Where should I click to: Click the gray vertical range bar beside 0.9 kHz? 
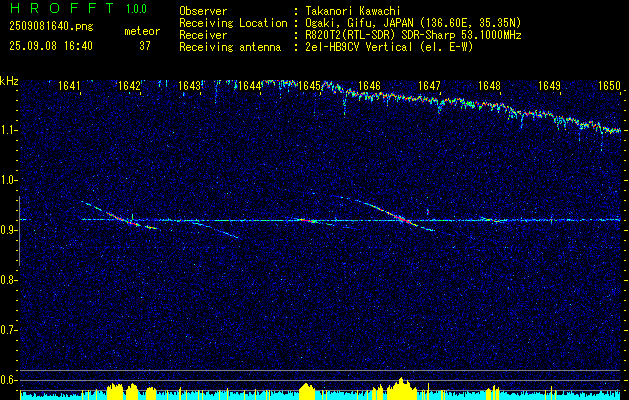coord(19,231)
